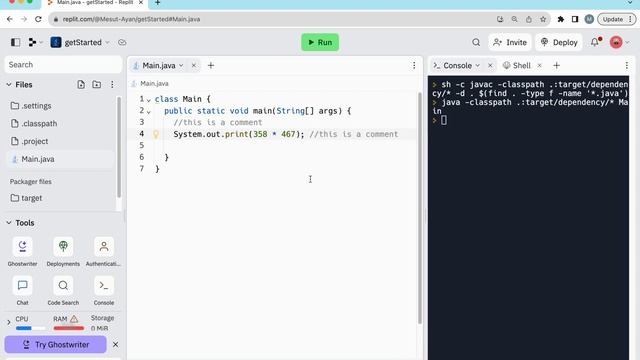Click the RAM warning triangle

74,319
